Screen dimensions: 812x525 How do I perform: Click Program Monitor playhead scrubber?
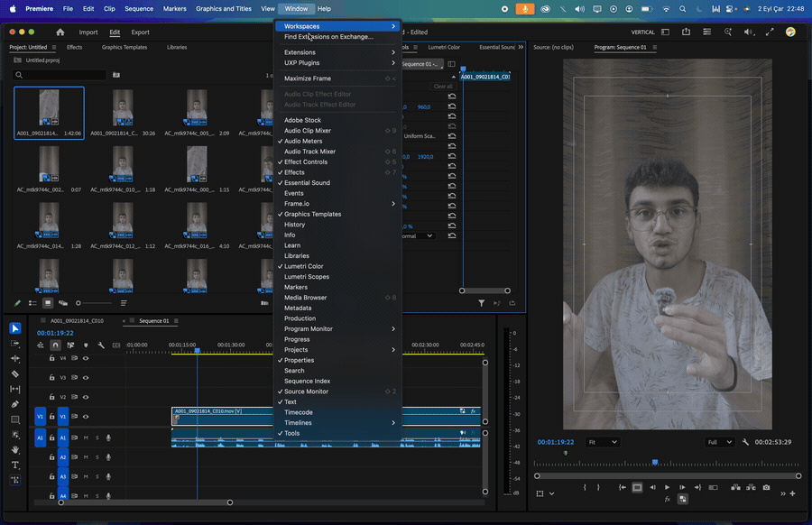click(x=655, y=462)
